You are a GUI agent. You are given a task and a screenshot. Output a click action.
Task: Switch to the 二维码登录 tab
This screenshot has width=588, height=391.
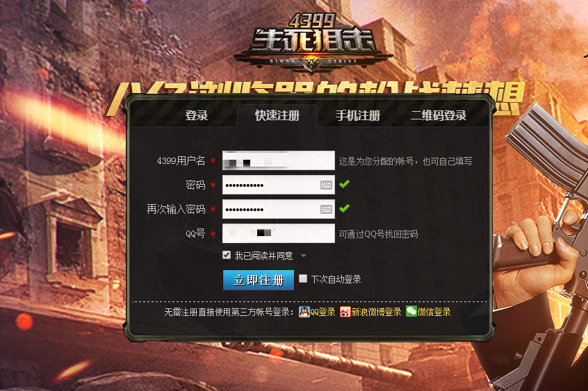(439, 115)
